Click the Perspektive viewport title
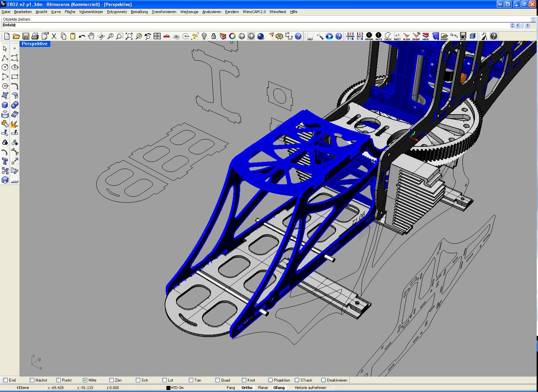This screenshot has height=392, width=538. (35, 44)
